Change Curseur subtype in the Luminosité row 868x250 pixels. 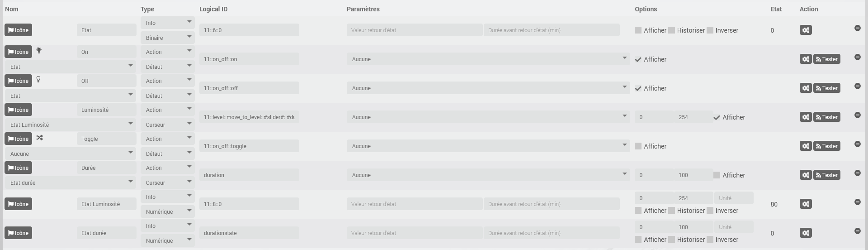click(x=167, y=125)
